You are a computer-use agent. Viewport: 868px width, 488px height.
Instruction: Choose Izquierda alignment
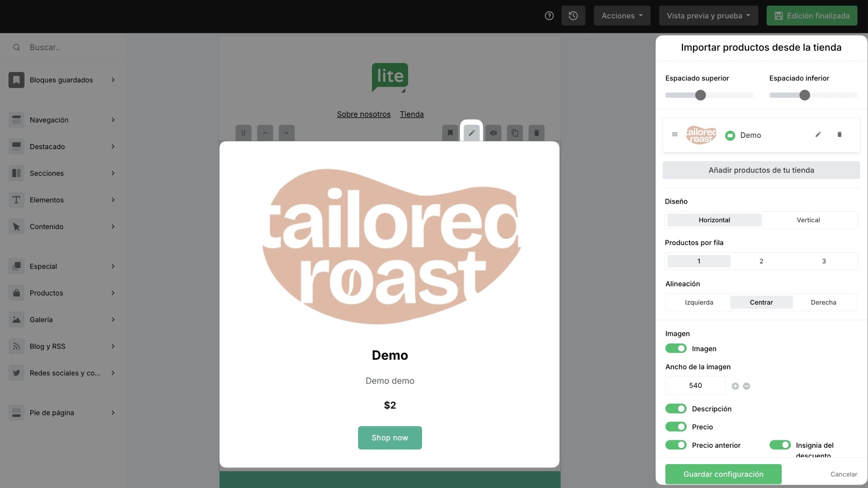(699, 302)
